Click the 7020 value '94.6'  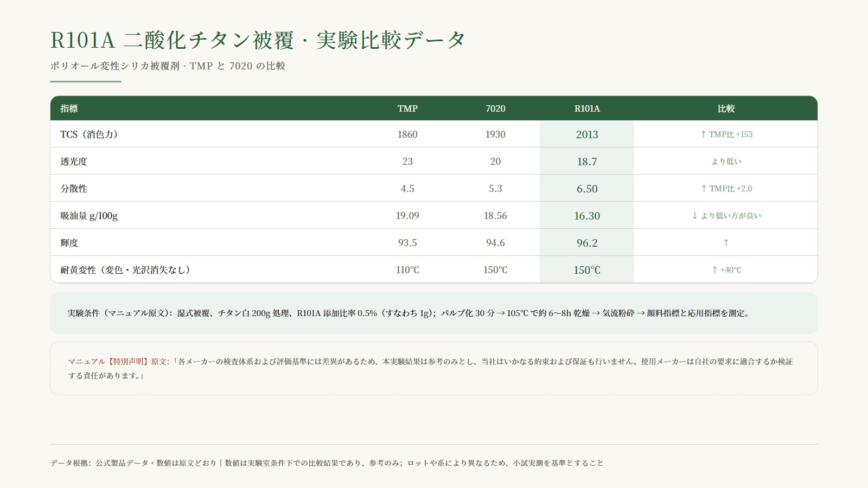pyautogui.click(x=495, y=243)
